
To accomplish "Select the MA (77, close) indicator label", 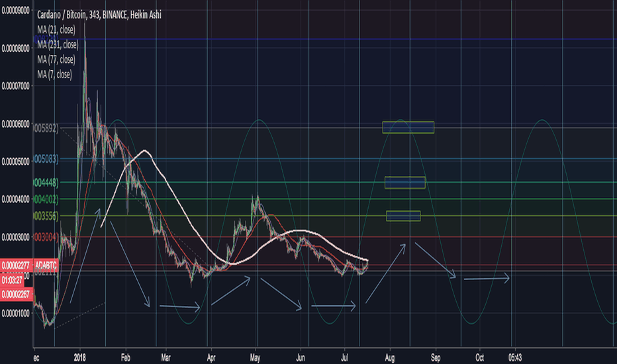I will [x=56, y=60].
